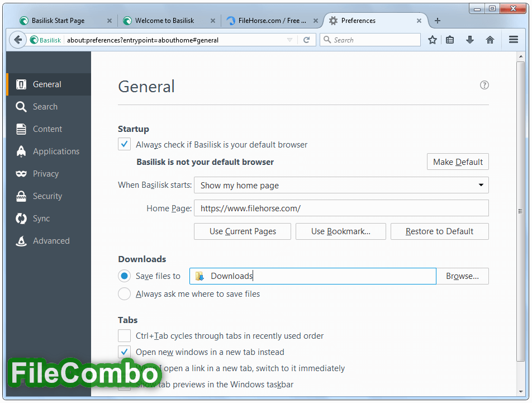Click Make Default button
This screenshot has height=403, width=532.
click(x=458, y=162)
